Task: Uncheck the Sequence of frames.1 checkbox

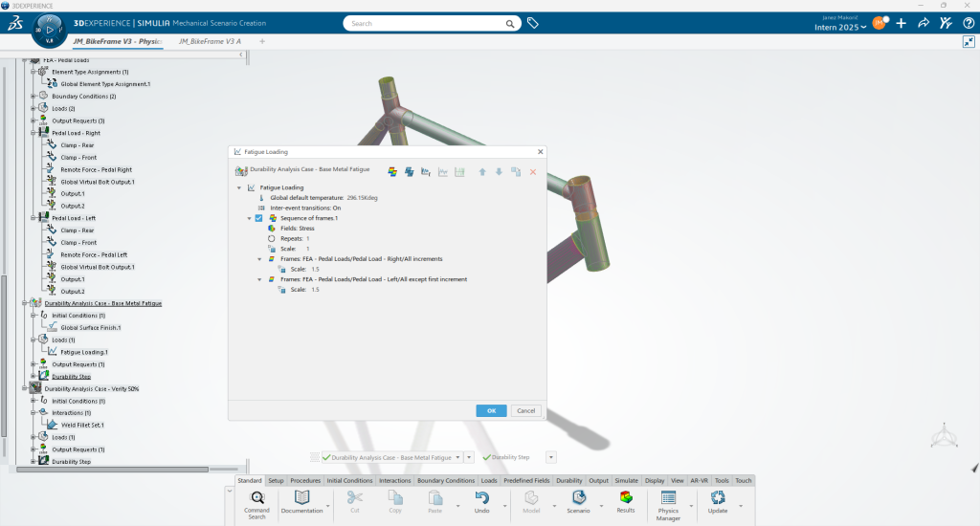Action: [x=258, y=218]
